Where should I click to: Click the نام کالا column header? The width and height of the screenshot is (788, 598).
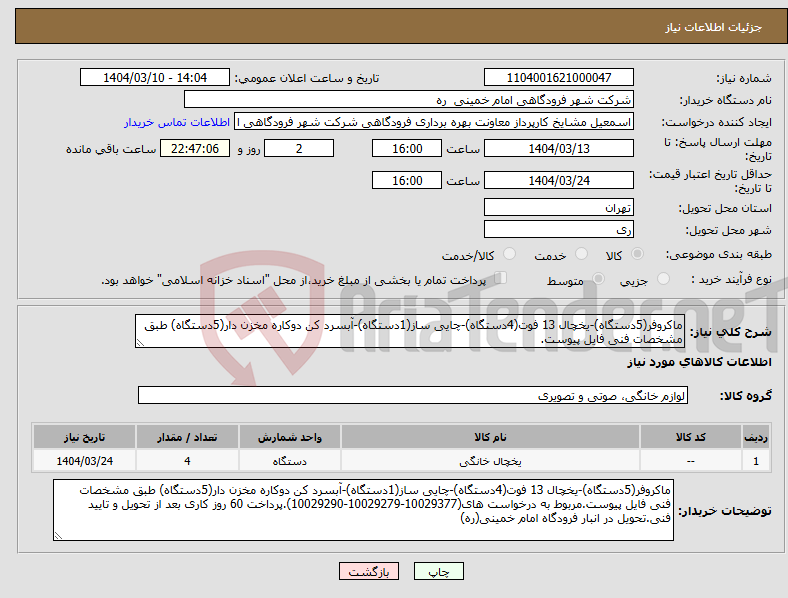(490, 437)
